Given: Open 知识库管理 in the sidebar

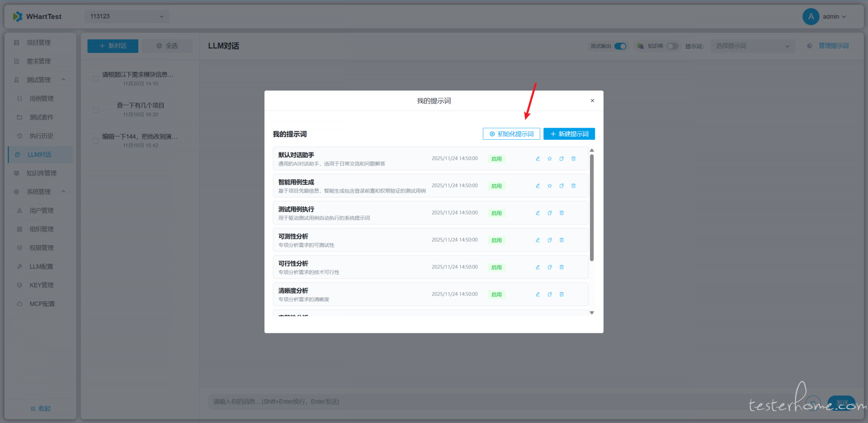Looking at the screenshot, I should point(41,173).
